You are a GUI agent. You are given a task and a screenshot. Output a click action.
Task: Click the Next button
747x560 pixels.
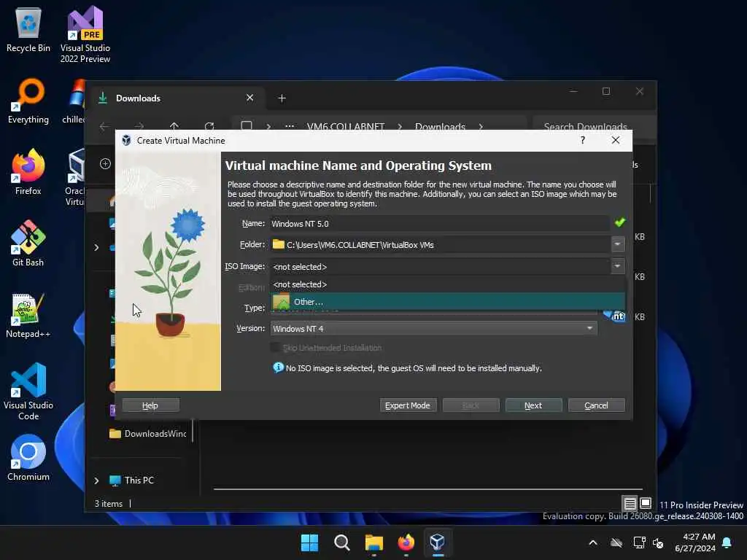[x=533, y=405]
